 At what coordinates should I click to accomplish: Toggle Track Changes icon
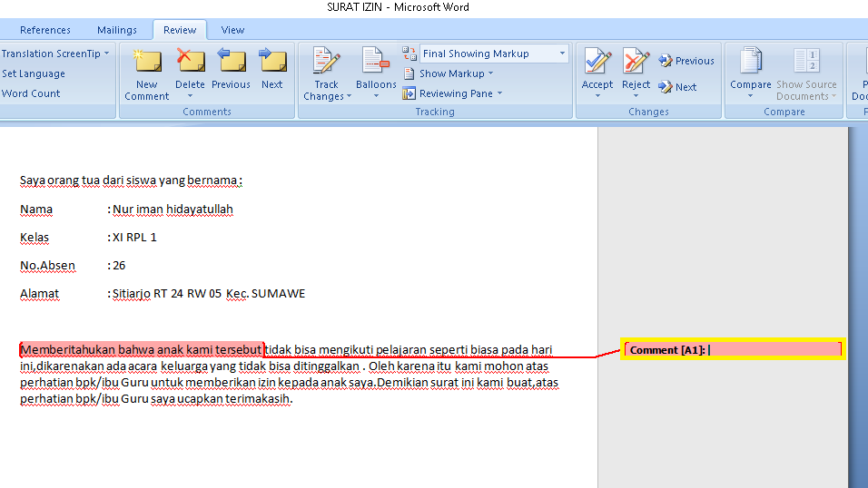tap(326, 63)
